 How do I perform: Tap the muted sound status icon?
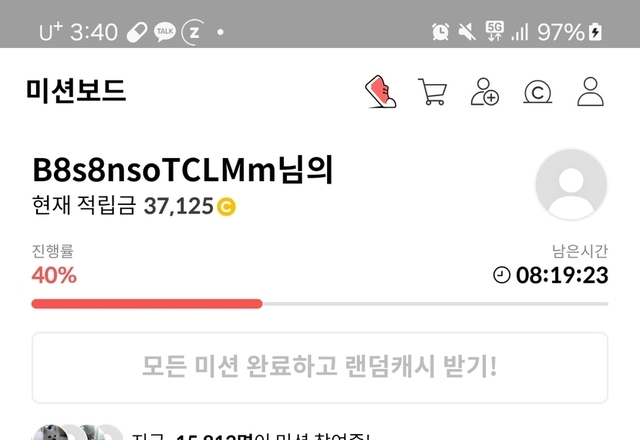coord(467,31)
